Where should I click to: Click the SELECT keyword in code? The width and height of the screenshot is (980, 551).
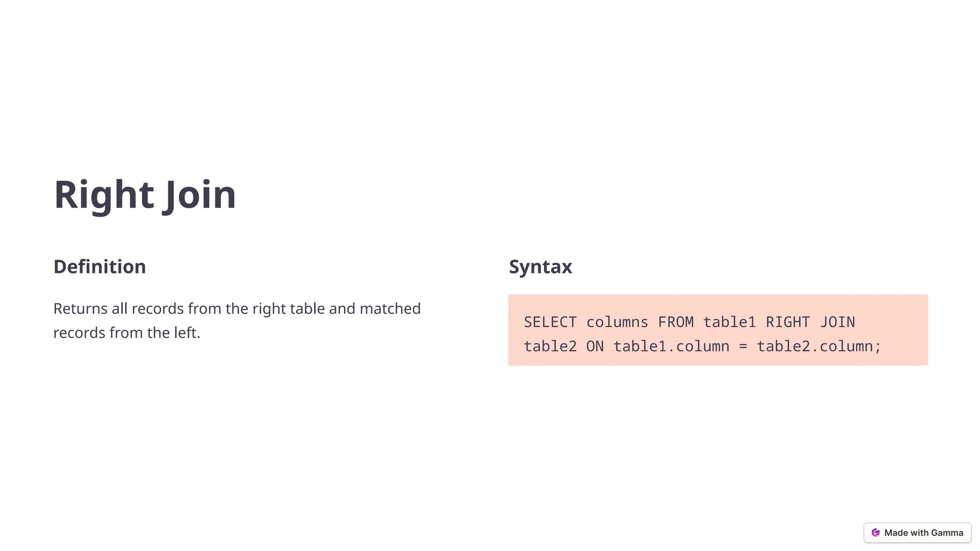[550, 322]
